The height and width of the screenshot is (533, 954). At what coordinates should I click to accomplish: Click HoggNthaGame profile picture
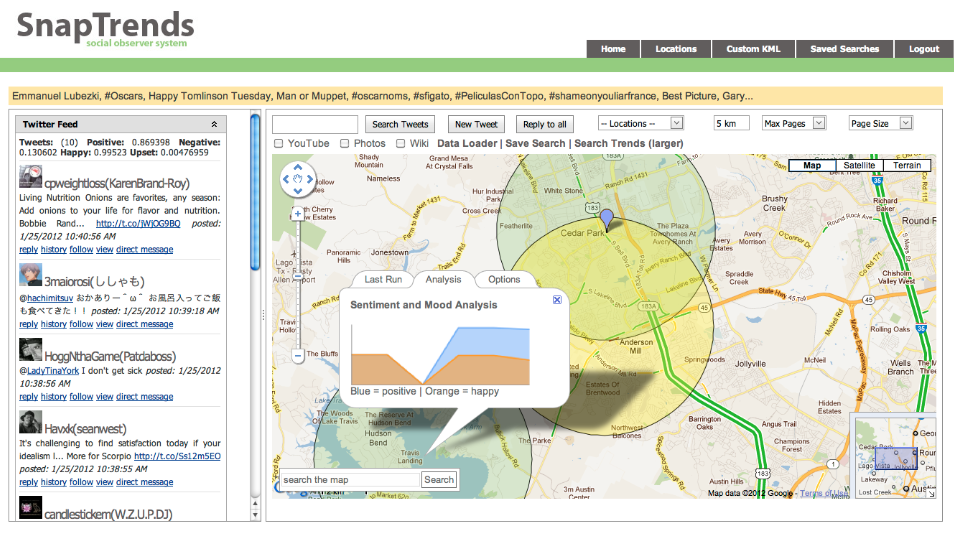click(x=30, y=350)
